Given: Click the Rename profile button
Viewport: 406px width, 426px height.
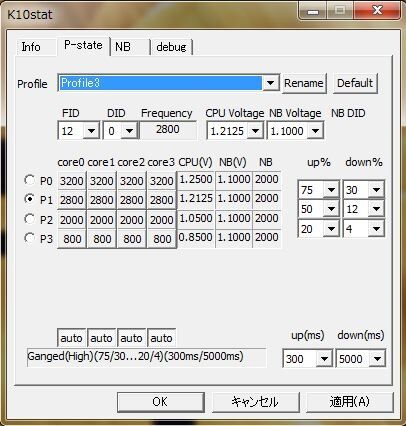Looking at the screenshot, I should (304, 83).
